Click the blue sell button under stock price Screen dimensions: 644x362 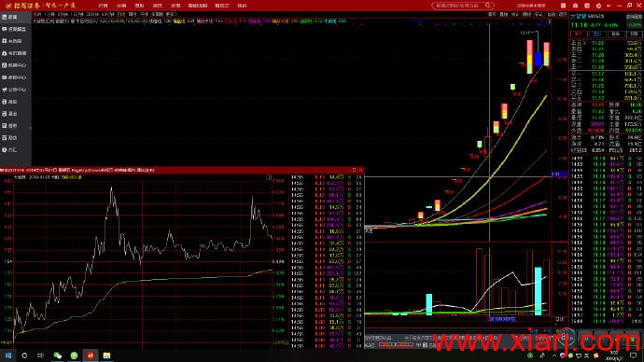[597, 34]
